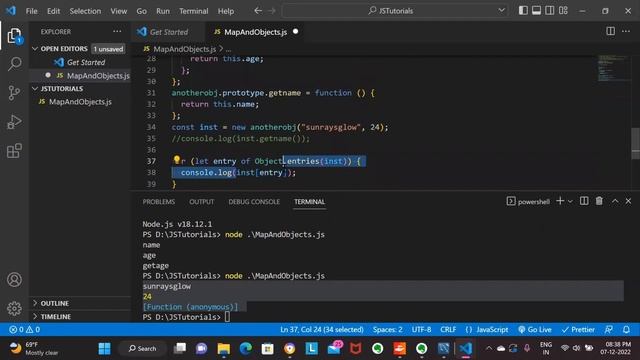Open terminal launch profile dropdown arrow

click(570, 201)
